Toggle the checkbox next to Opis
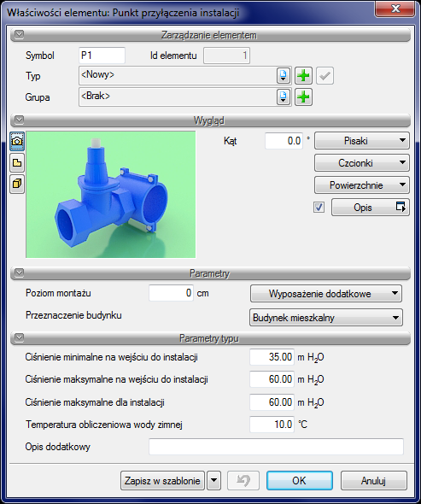The width and height of the screenshot is (421, 504). pyautogui.click(x=319, y=208)
